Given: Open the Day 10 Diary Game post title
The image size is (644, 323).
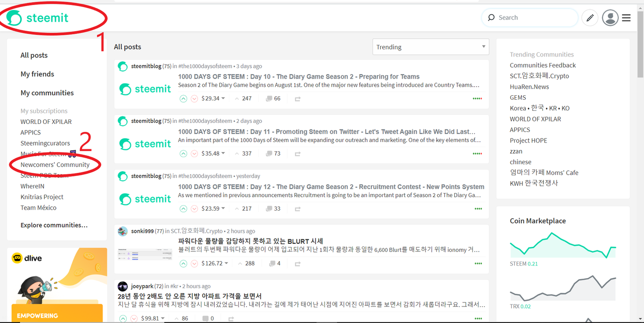Looking at the screenshot, I should tap(299, 77).
